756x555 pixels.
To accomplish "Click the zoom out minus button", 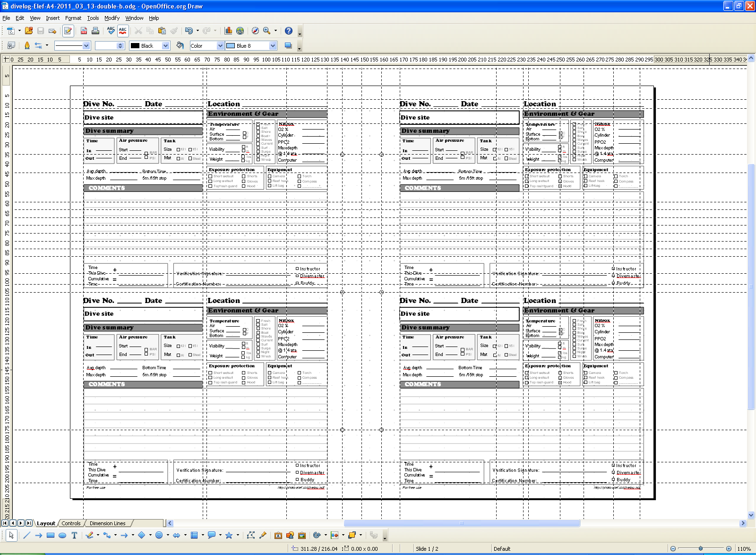I will point(673,549).
